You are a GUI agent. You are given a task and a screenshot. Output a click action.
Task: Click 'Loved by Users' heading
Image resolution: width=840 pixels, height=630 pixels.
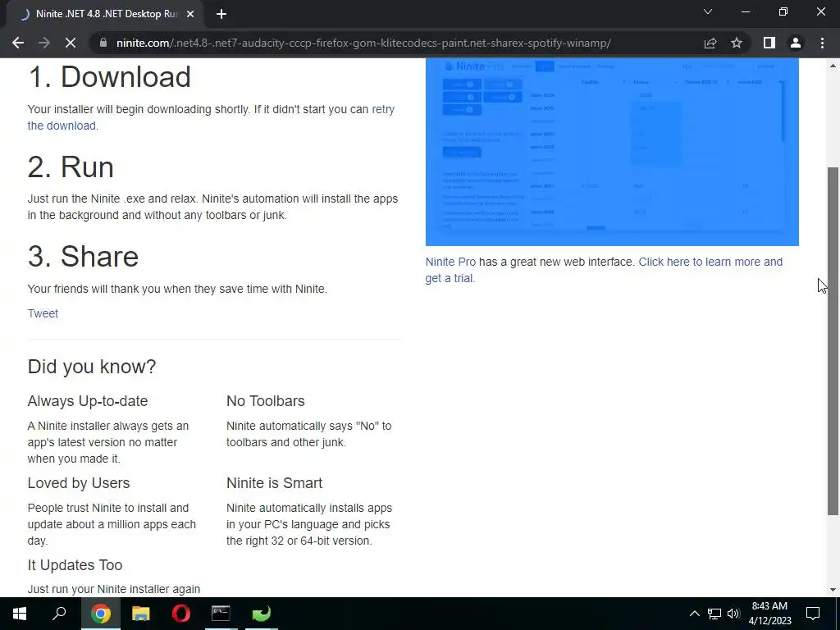78,483
